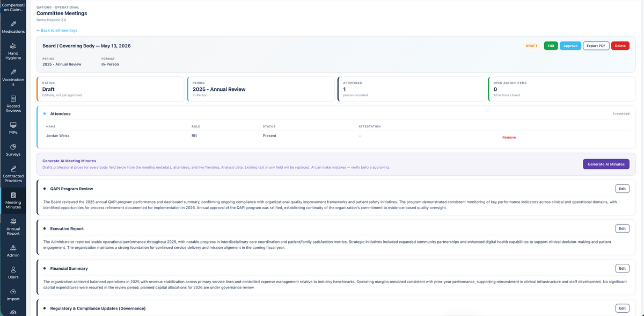Open the Status Draft summary card

pyautogui.click(x=111, y=89)
